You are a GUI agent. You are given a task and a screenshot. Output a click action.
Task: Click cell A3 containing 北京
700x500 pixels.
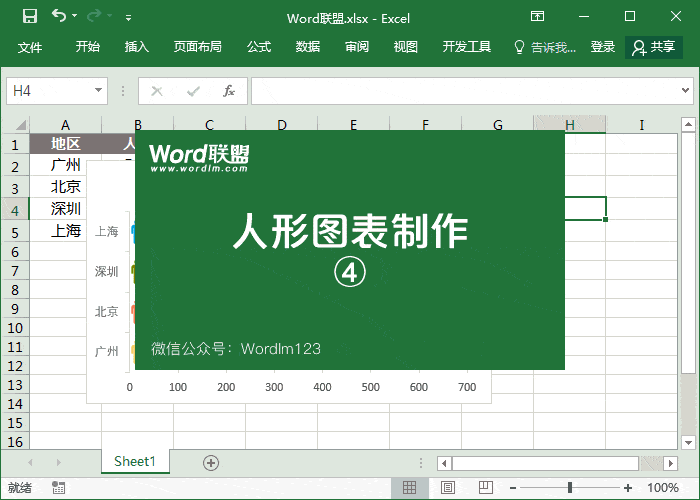[66, 187]
